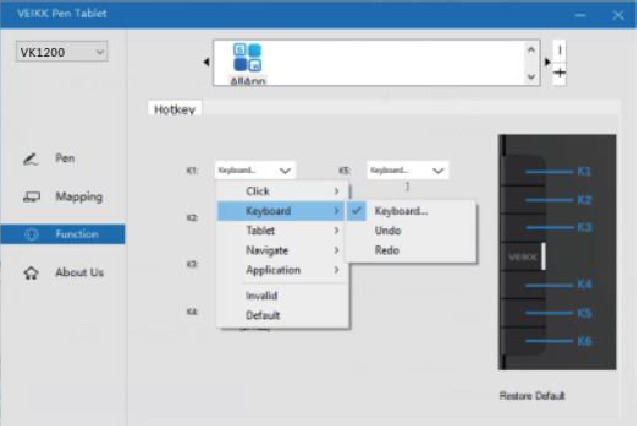The width and height of the screenshot is (637, 426).
Task: Click application list scroll down arrow
Action: (x=531, y=77)
